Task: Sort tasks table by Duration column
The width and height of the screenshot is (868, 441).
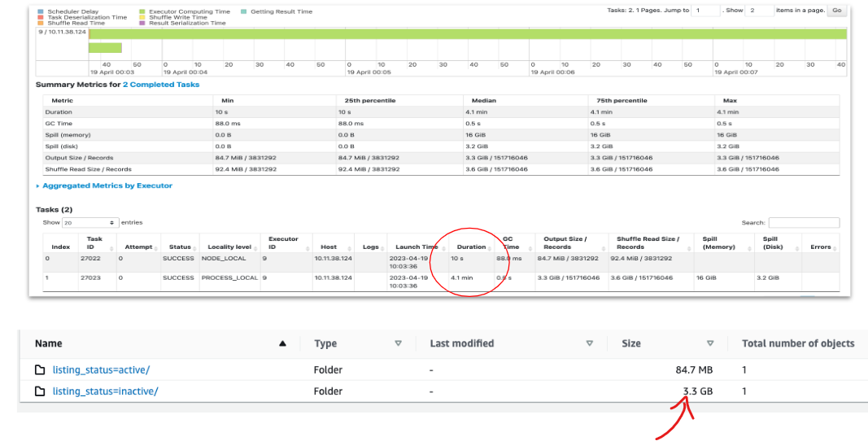Action: pyautogui.click(x=471, y=247)
